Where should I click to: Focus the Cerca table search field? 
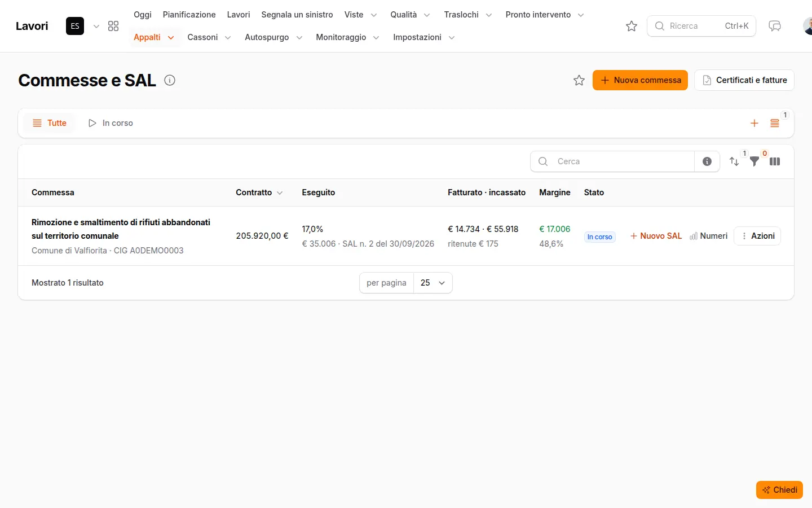click(612, 161)
